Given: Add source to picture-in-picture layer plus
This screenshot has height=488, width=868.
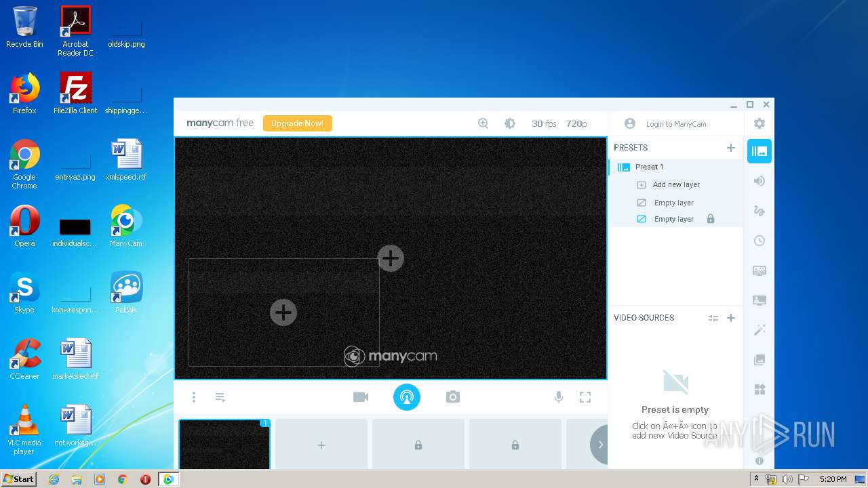Looking at the screenshot, I should [x=283, y=312].
